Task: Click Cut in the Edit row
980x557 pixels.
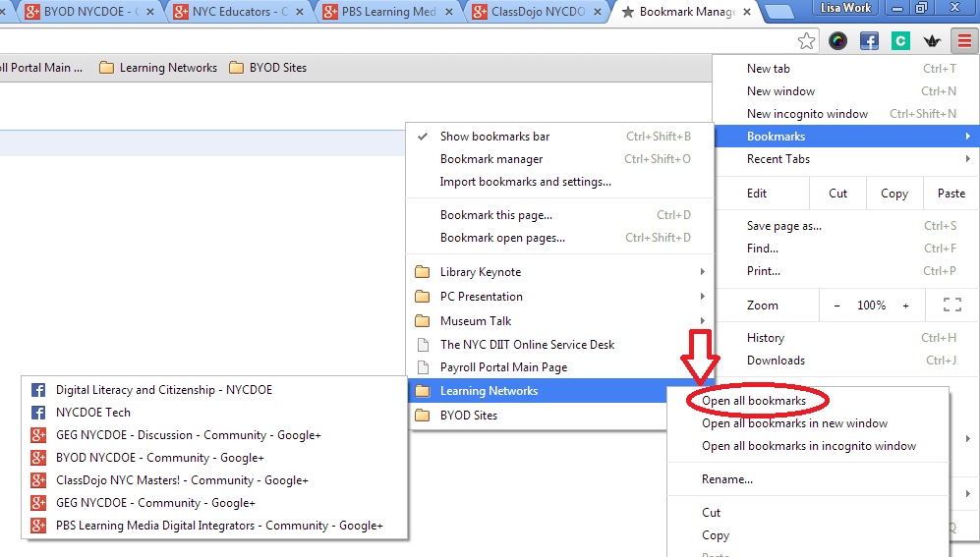Action: point(838,194)
